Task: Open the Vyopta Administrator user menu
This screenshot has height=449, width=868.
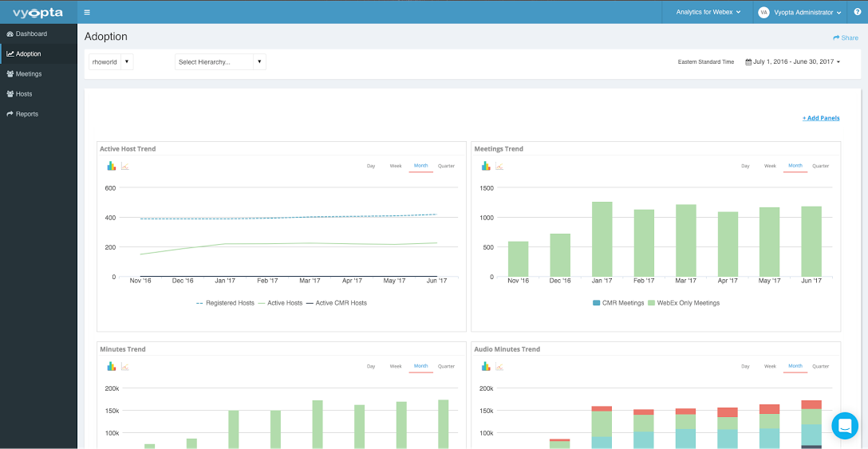Action: tap(799, 12)
